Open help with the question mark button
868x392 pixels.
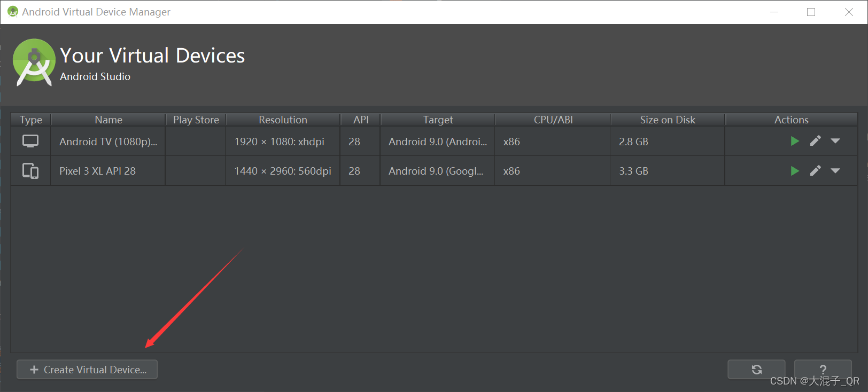(823, 370)
